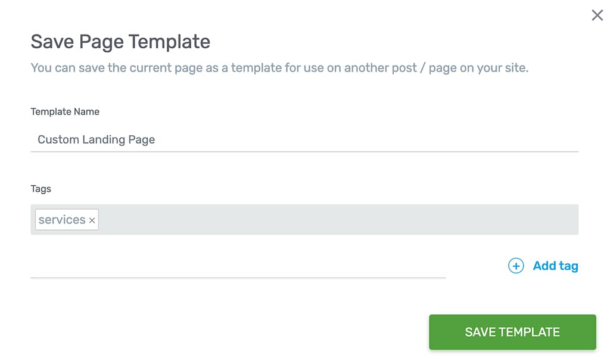Focus the Template Name input field
Viewport: 610px width, 364px height.
point(304,139)
